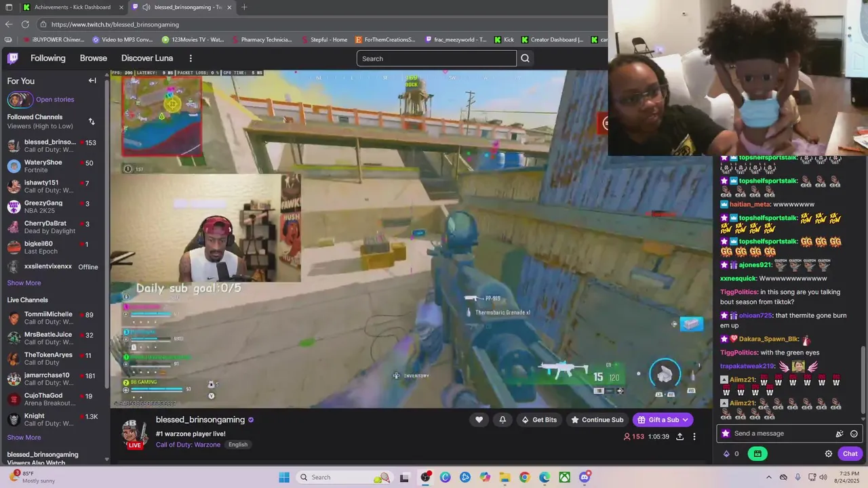The image size is (868, 488).
Task: Open the emote picker smiley
Action: (x=854, y=434)
